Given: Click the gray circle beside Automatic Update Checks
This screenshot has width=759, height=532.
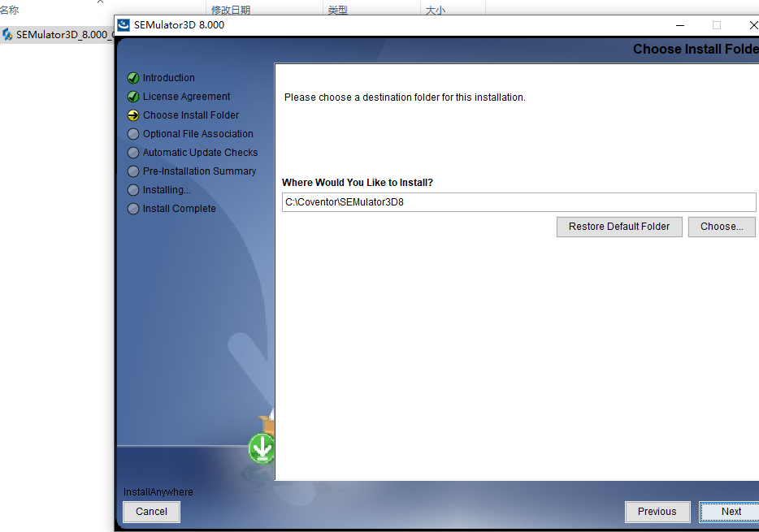Looking at the screenshot, I should click(x=133, y=153).
